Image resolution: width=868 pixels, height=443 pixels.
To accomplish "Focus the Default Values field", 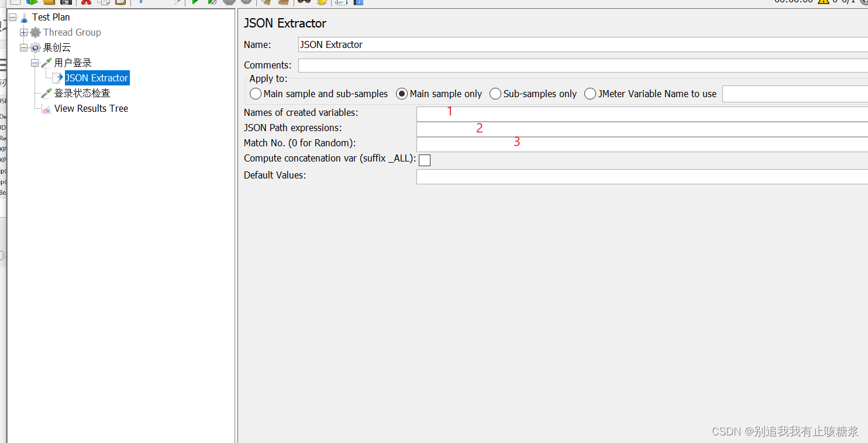I will click(x=642, y=177).
